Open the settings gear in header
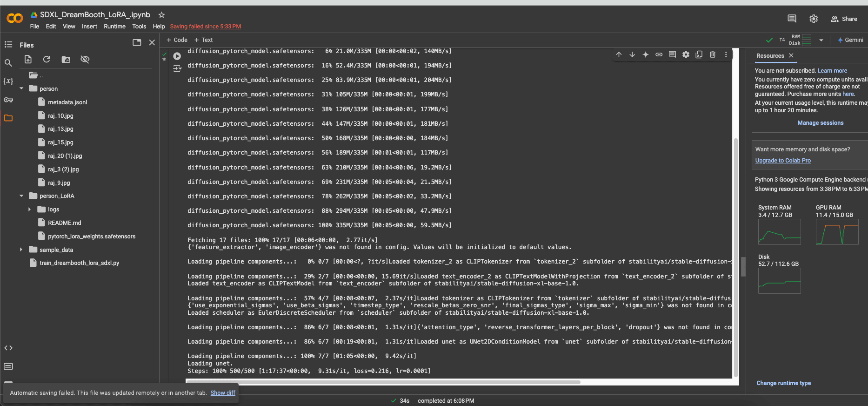 tap(813, 19)
